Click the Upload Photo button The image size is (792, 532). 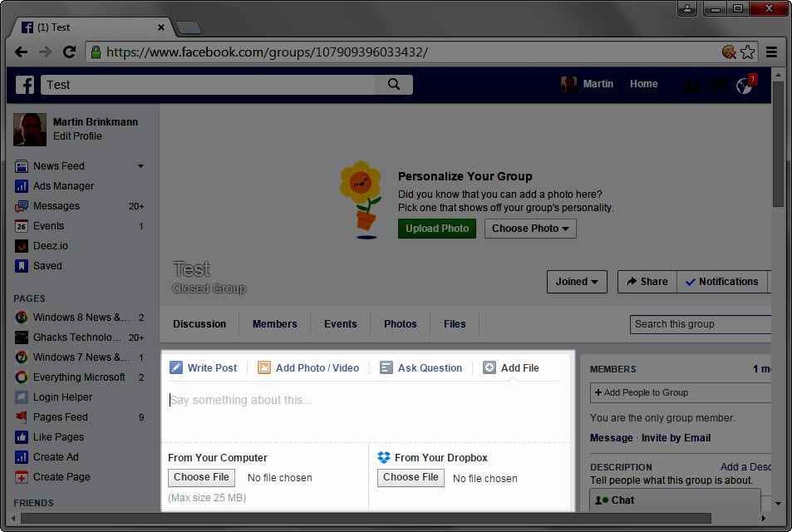click(437, 229)
